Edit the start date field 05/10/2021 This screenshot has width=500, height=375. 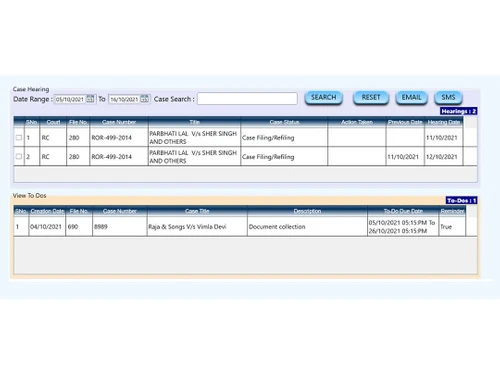click(x=70, y=99)
